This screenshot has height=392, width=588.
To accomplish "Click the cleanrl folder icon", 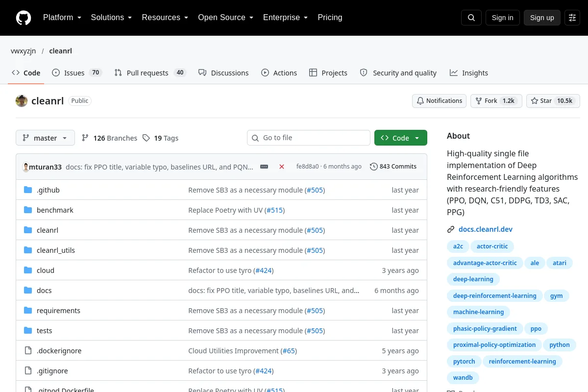I will [28, 230].
